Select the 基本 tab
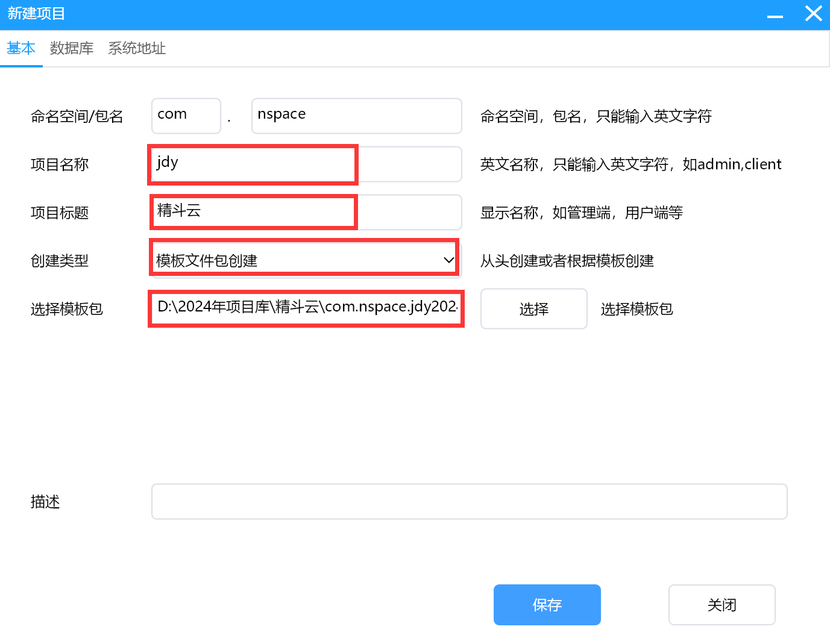The width and height of the screenshot is (830, 644). tap(21, 48)
